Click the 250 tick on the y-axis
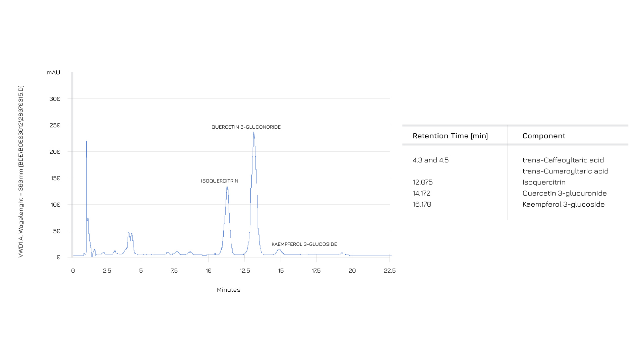The image size is (644, 362). [55, 125]
